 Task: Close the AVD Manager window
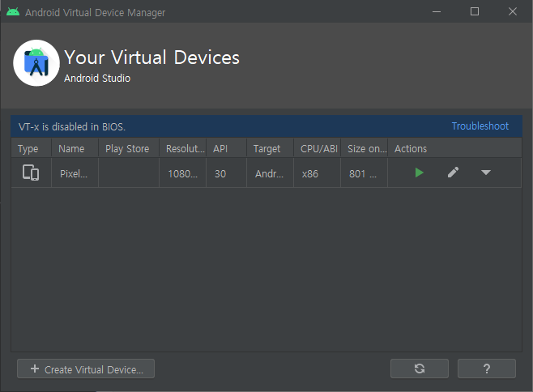point(513,12)
